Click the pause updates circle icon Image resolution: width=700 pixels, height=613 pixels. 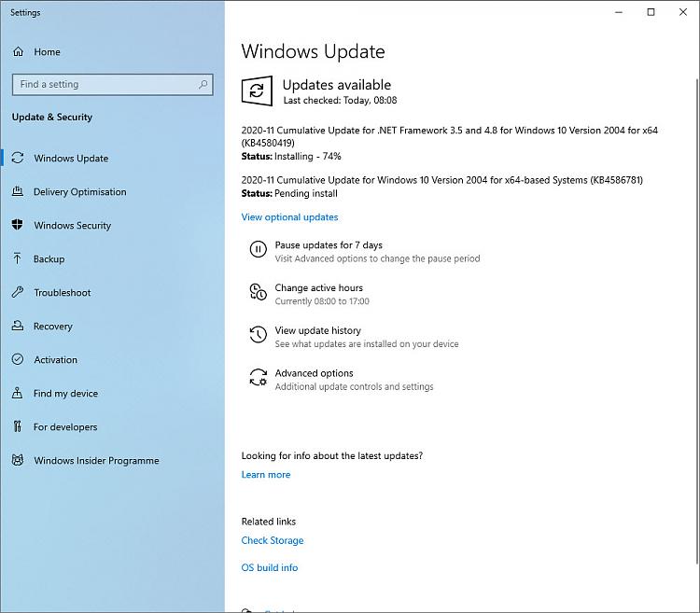[258, 249]
